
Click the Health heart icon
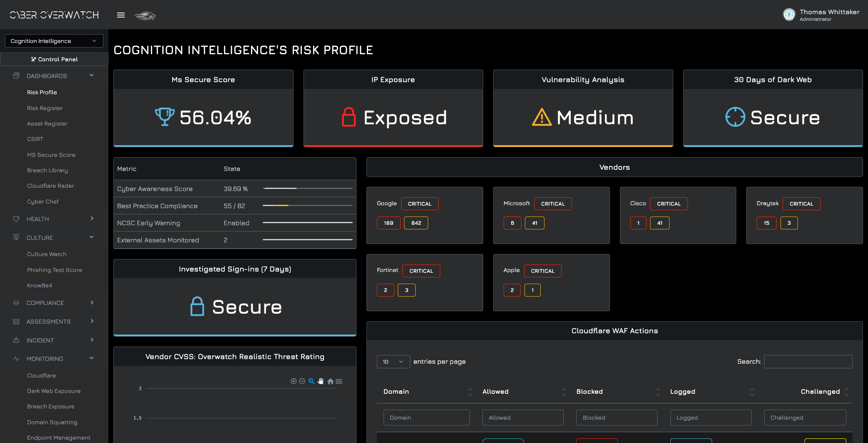16,219
